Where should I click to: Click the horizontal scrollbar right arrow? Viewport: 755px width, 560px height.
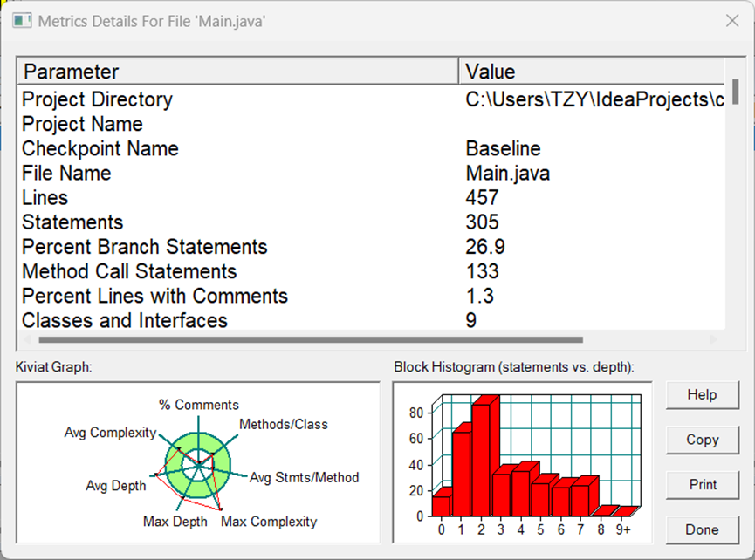(x=714, y=339)
